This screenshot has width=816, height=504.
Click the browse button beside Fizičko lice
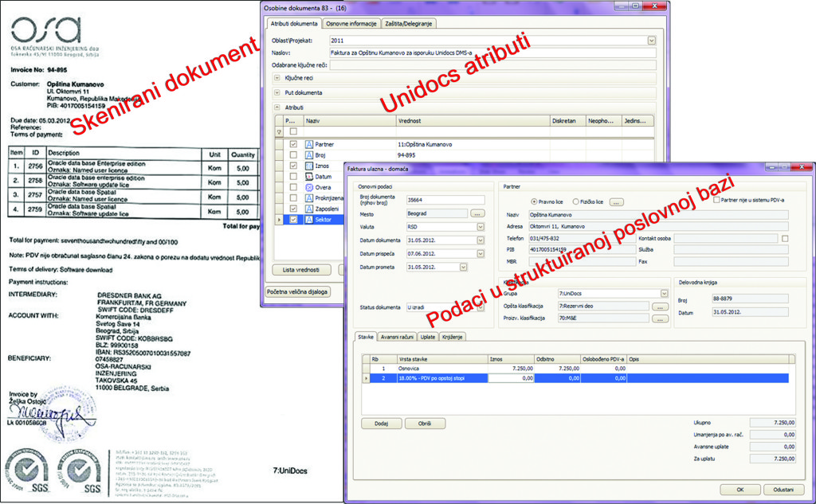coord(616,201)
